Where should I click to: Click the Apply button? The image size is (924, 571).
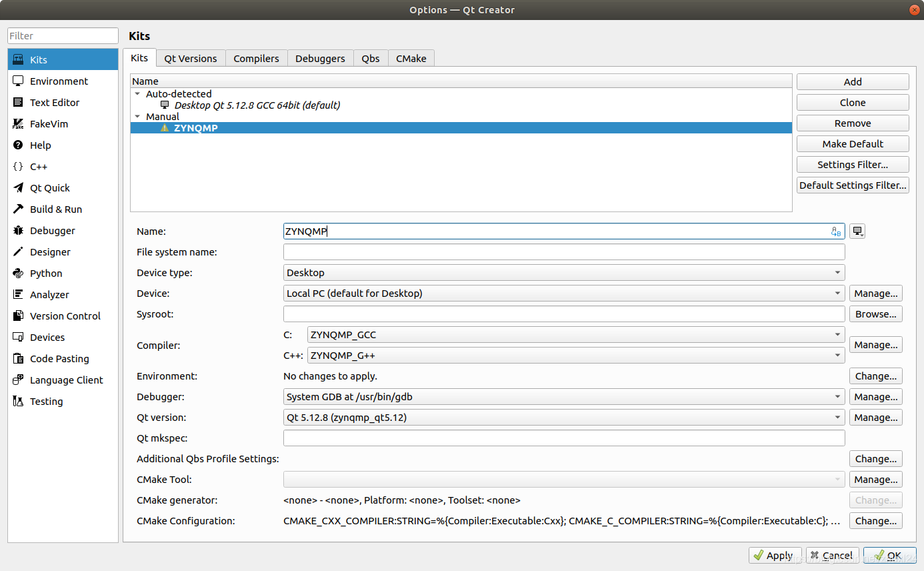[x=775, y=555]
